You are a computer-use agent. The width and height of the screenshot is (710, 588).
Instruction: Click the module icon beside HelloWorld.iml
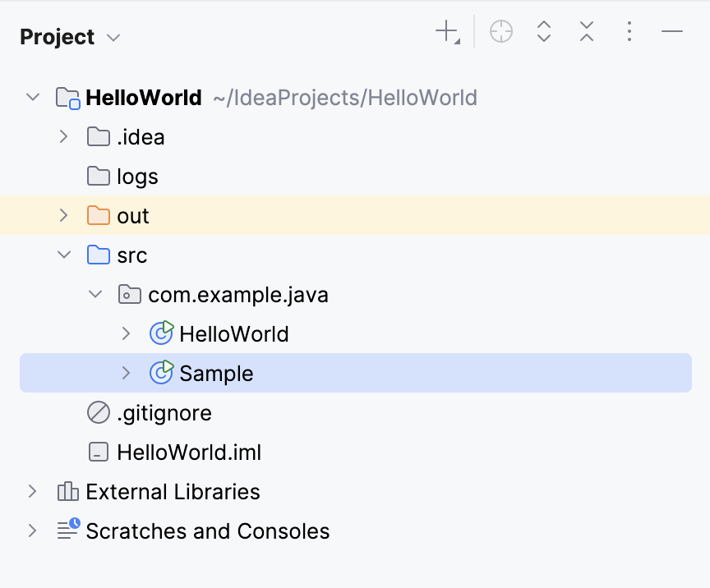(x=97, y=452)
